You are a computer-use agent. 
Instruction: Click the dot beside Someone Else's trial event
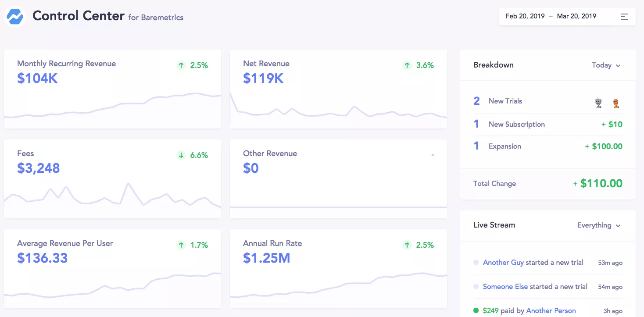click(x=476, y=287)
